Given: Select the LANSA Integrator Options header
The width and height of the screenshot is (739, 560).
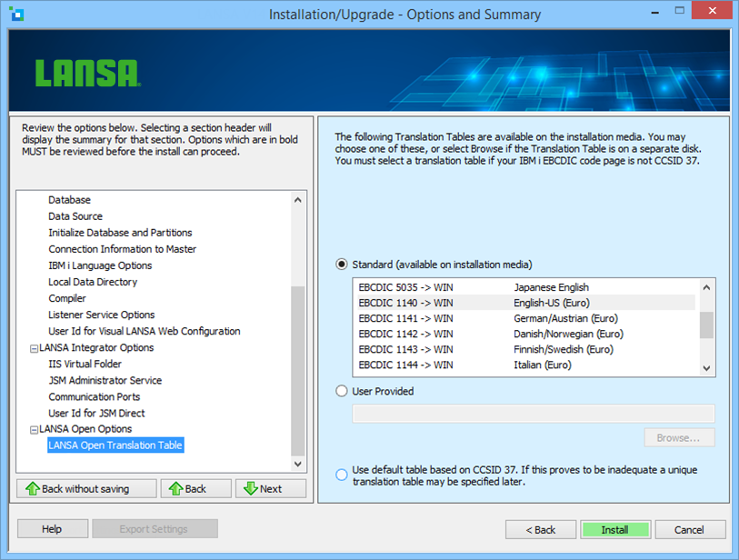Looking at the screenshot, I should (x=96, y=348).
